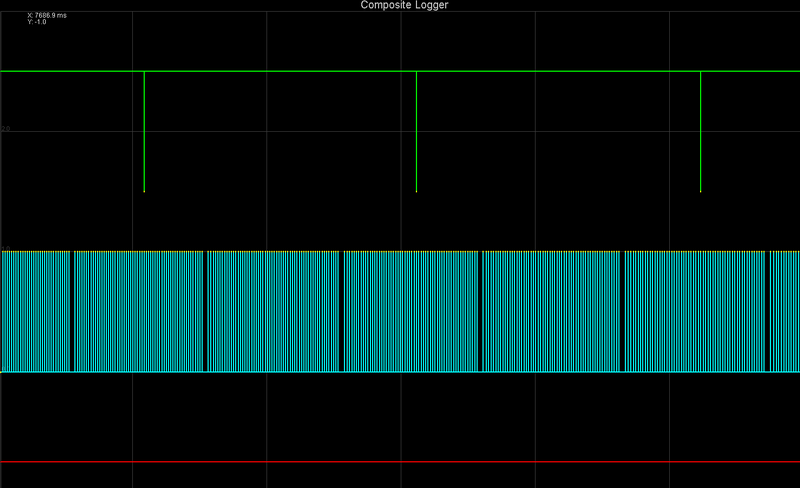Click the fourth gap in cyan pulse train
Image resolution: width=800 pixels, height=488 pixels.
point(482,311)
